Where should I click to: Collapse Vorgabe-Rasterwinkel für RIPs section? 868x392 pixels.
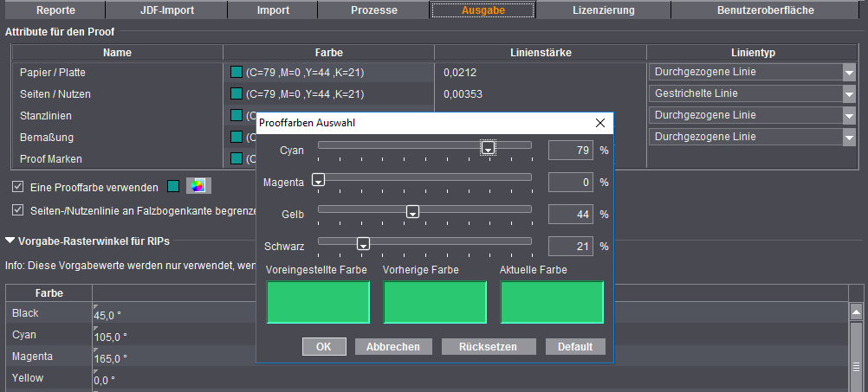(10, 241)
